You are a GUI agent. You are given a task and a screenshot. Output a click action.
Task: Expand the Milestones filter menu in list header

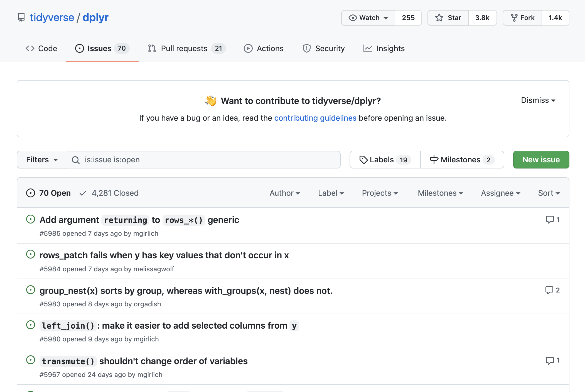(x=441, y=193)
